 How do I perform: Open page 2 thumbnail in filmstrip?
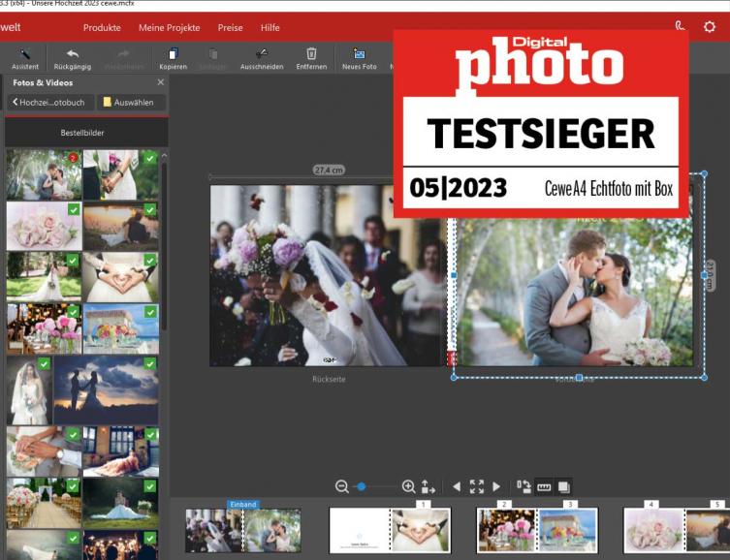coord(506,530)
